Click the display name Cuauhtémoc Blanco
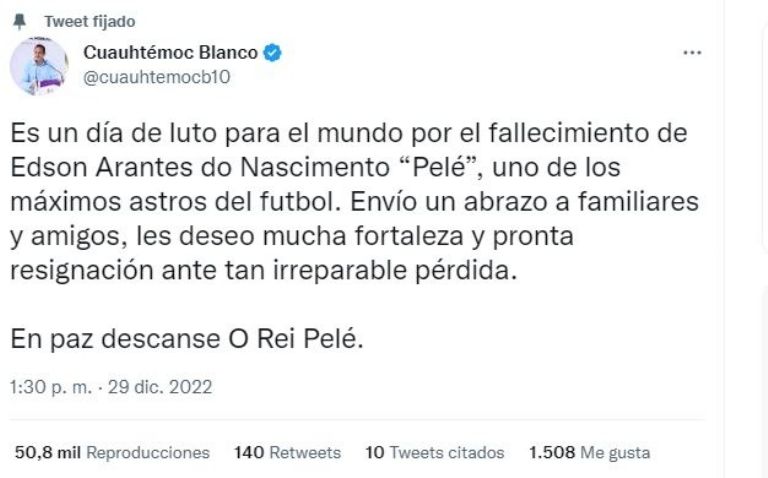Viewport: 768px width, 478px height. tap(170, 54)
